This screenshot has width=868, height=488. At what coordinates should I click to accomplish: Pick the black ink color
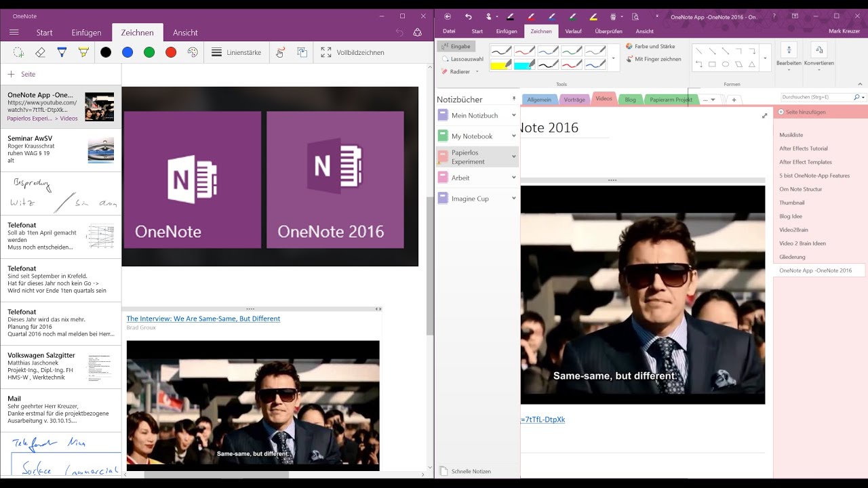(x=106, y=52)
